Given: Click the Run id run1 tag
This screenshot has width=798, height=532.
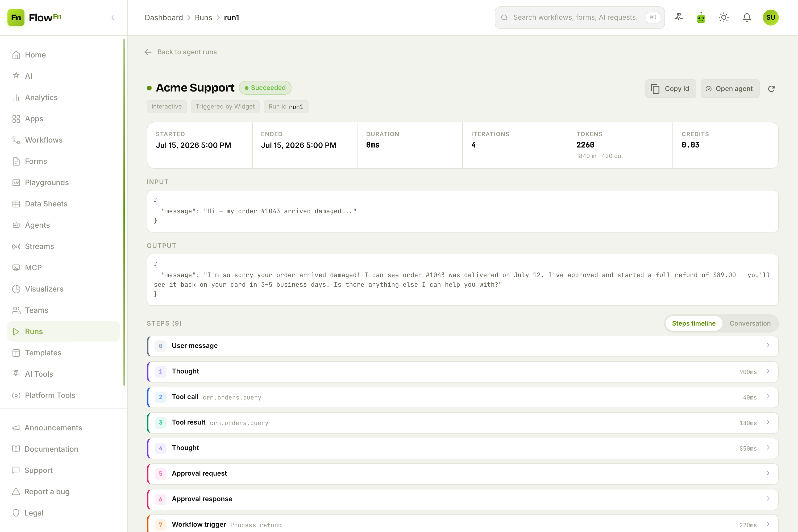Looking at the screenshot, I should point(286,107).
